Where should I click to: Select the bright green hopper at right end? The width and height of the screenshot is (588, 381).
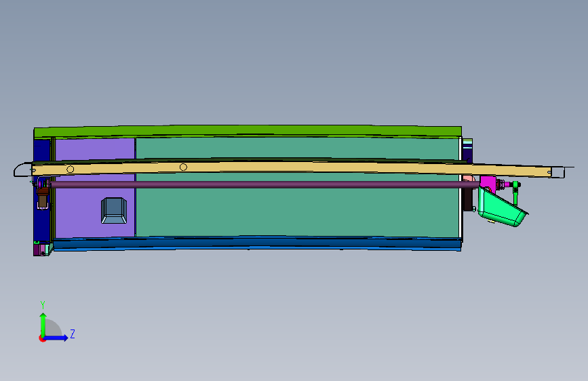[502, 210]
